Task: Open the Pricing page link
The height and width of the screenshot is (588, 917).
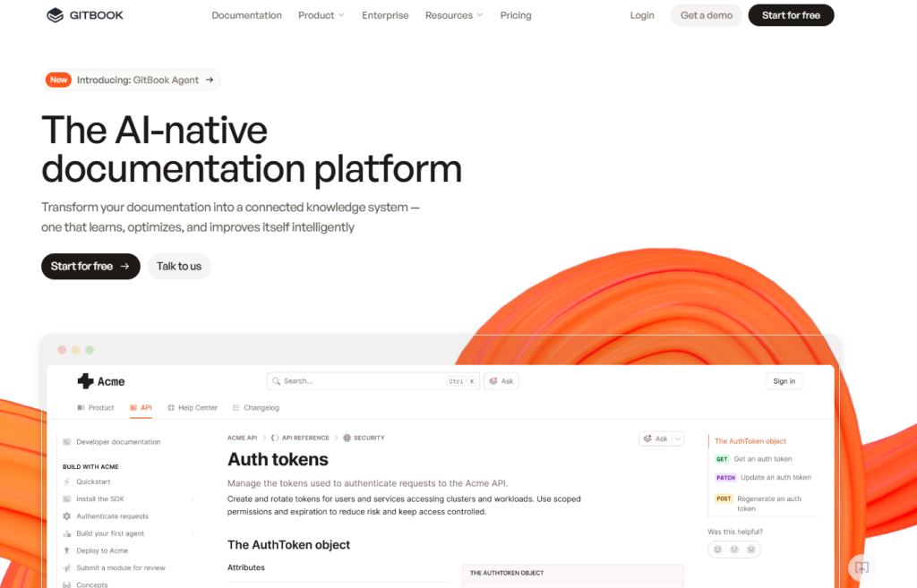Action: click(x=516, y=15)
